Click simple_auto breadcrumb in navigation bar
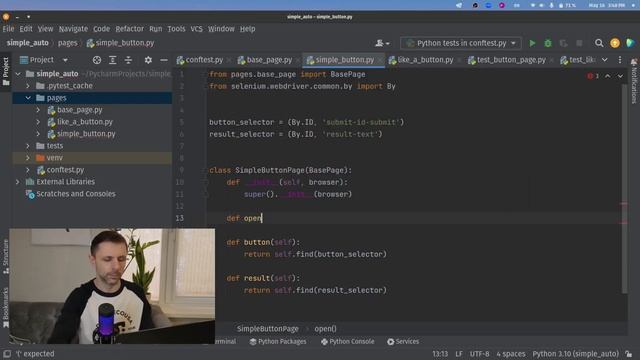 click(28, 43)
